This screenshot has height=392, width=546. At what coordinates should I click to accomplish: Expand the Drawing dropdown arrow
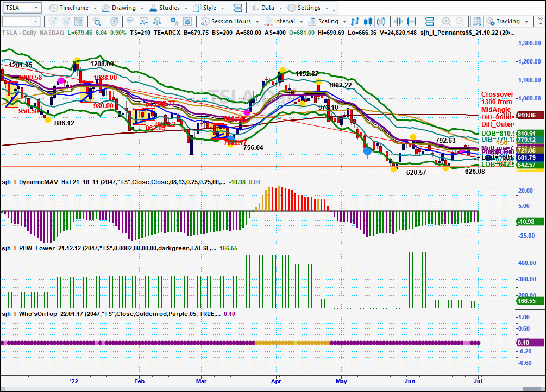pos(142,8)
